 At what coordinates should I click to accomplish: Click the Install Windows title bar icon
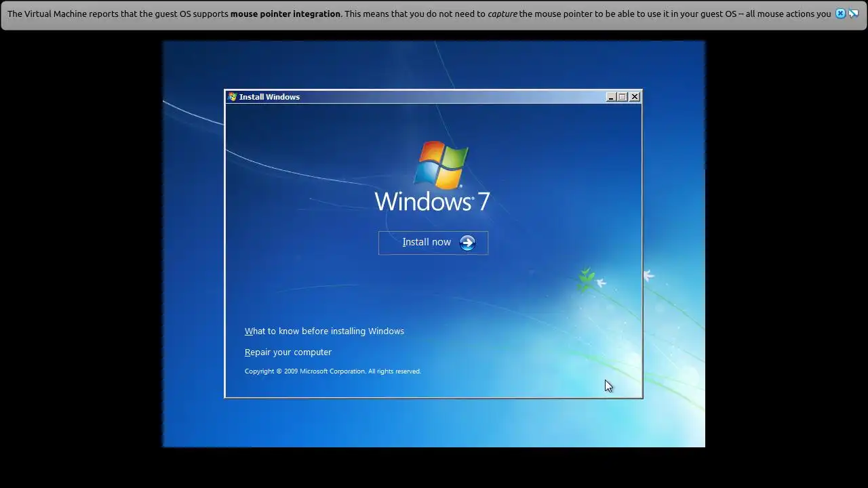(x=233, y=97)
